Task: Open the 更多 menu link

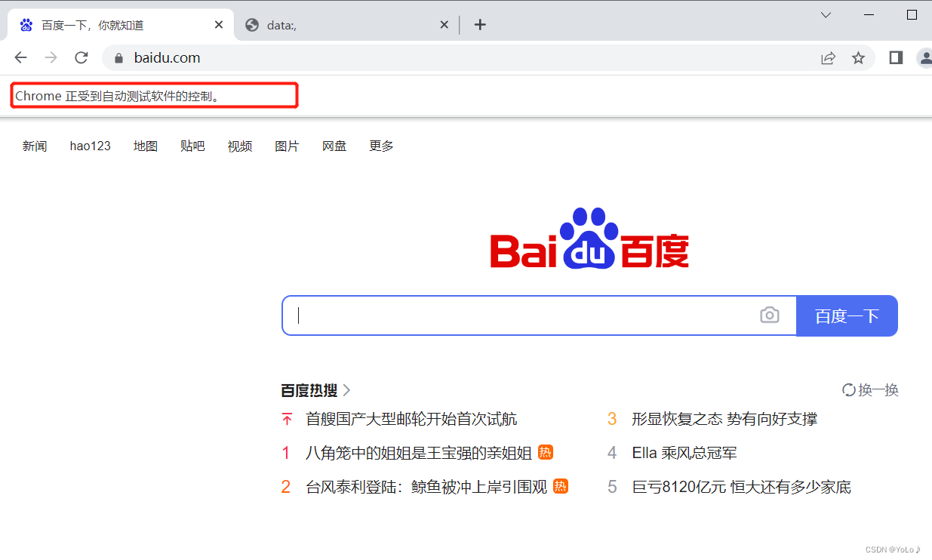Action: [381, 146]
